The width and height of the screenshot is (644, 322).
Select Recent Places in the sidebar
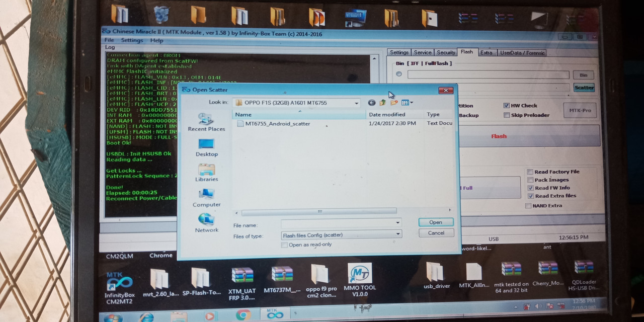pyautogui.click(x=206, y=123)
